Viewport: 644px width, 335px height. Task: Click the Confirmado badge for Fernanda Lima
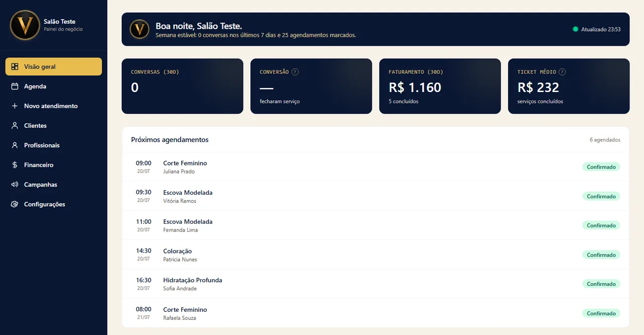tap(601, 225)
